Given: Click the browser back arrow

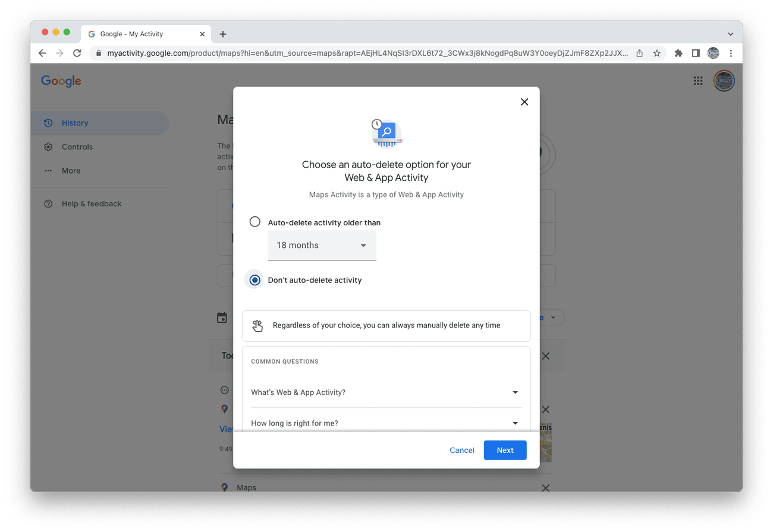Looking at the screenshot, I should [42, 53].
